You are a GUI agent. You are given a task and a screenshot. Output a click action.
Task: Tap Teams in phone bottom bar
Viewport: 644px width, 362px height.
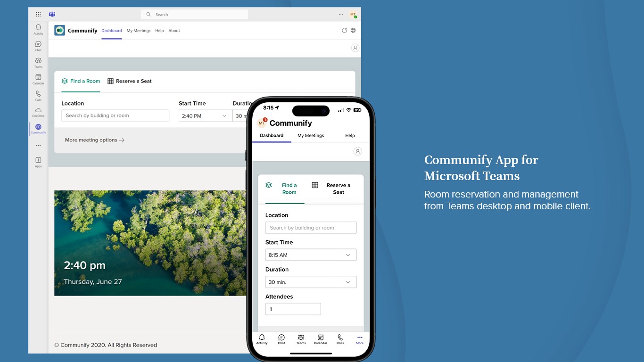[301, 339]
